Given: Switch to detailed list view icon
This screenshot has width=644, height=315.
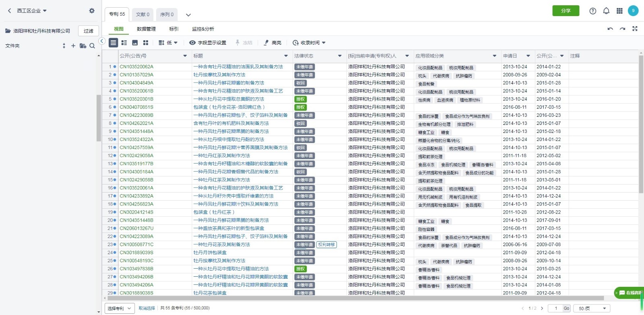Looking at the screenshot, I should [x=124, y=42].
